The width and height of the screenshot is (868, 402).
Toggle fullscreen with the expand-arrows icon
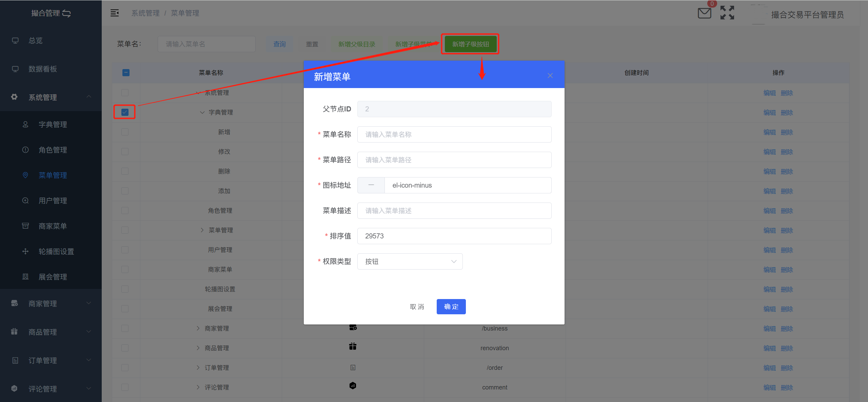[727, 13]
